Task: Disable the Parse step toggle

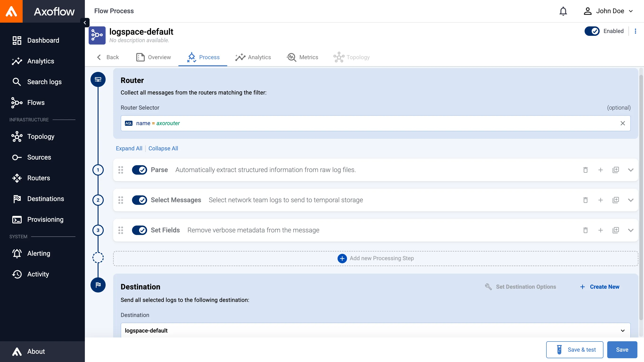Action: tap(140, 170)
